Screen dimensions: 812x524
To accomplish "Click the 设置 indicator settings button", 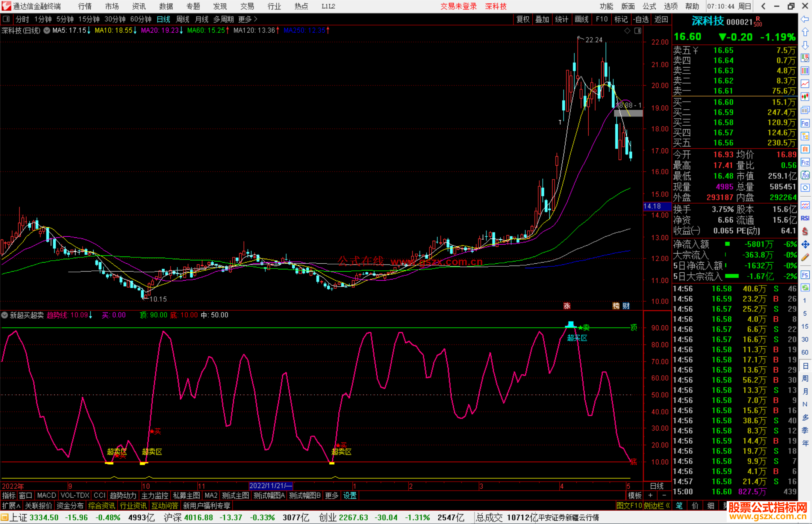I will tap(350, 495).
